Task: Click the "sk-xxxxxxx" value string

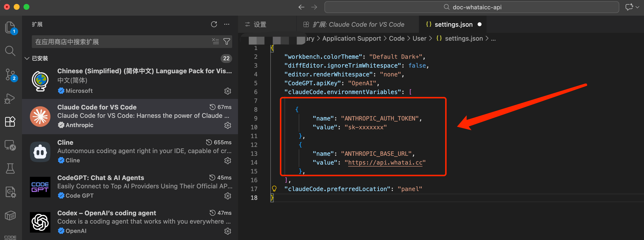Action: tap(366, 127)
